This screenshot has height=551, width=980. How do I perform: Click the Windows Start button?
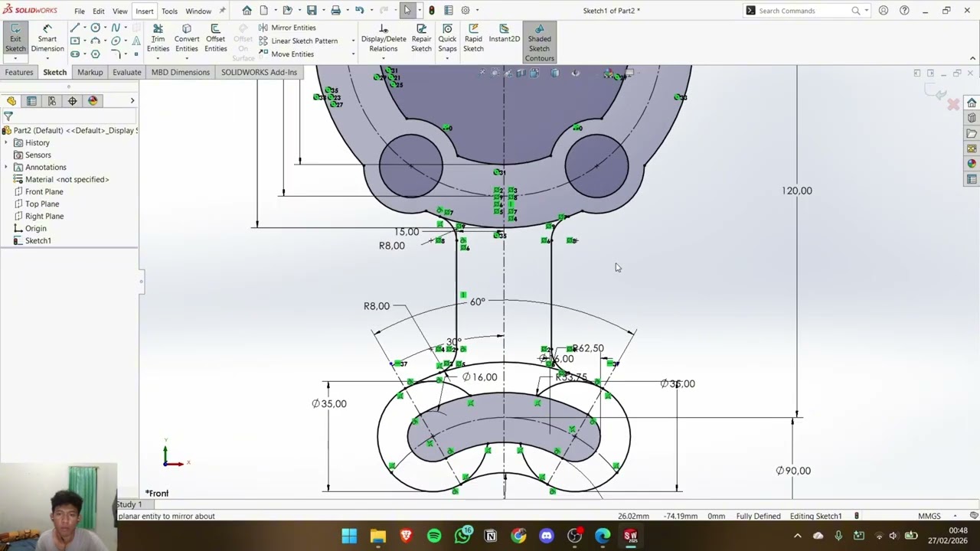pyautogui.click(x=349, y=536)
